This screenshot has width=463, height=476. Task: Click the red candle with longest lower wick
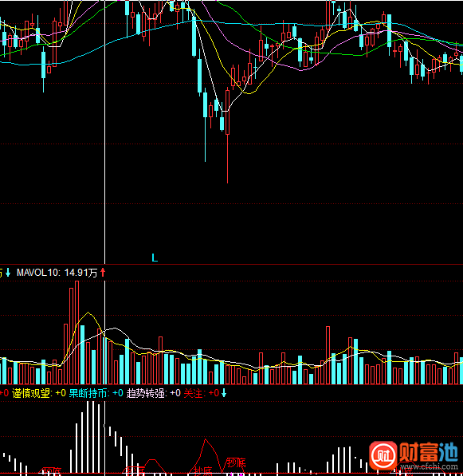tap(228, 136)
